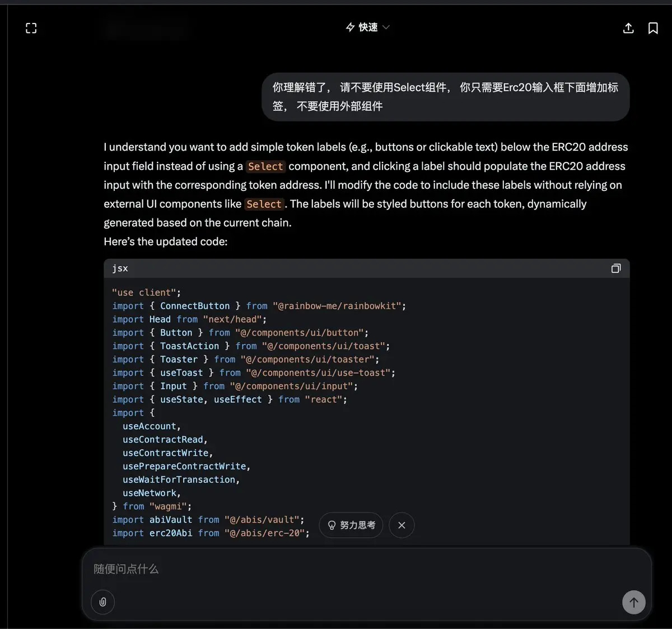Click the ToastAction import line
This screenshot has width=672, height=629.
click(x=251, y=346)
